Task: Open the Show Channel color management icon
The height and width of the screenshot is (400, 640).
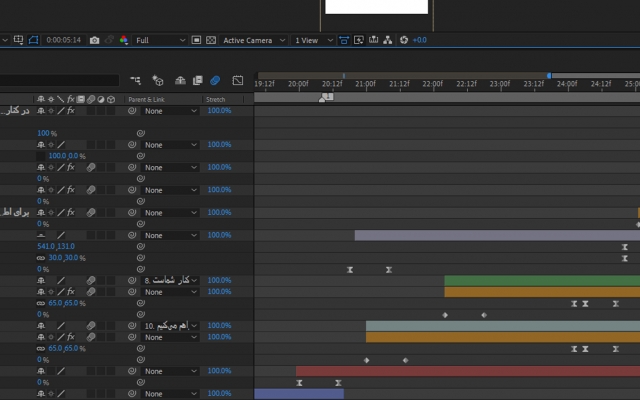Action: tap(124, 40)
